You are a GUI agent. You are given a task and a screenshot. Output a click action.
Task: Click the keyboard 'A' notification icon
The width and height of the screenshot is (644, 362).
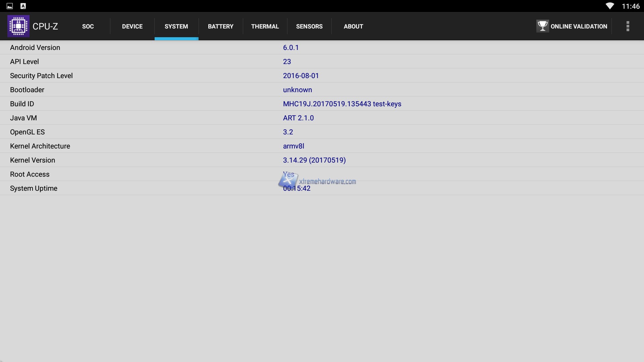23,6
